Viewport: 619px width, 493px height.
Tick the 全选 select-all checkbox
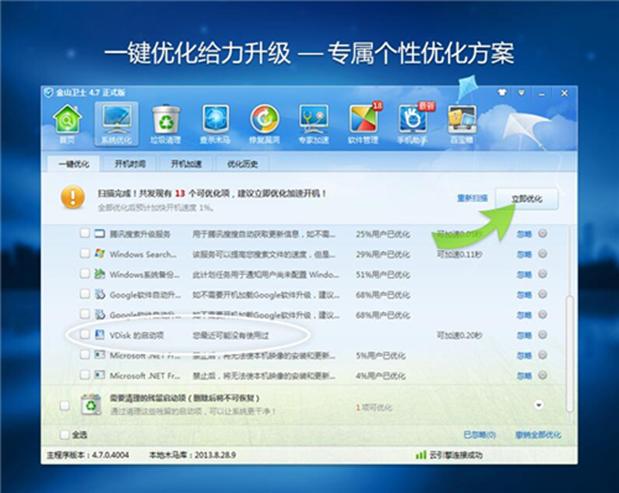64,435
